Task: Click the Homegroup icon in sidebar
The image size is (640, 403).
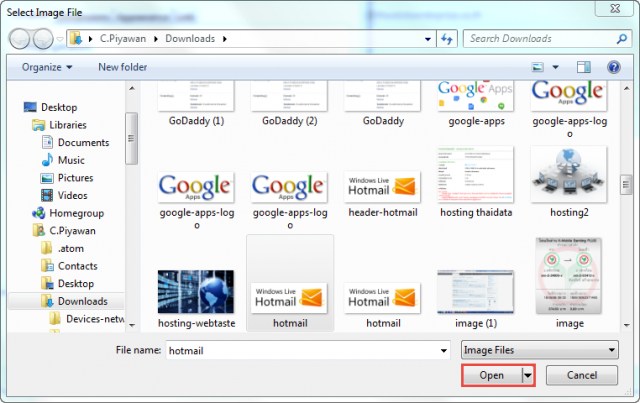Action: [x=39, y=213]
